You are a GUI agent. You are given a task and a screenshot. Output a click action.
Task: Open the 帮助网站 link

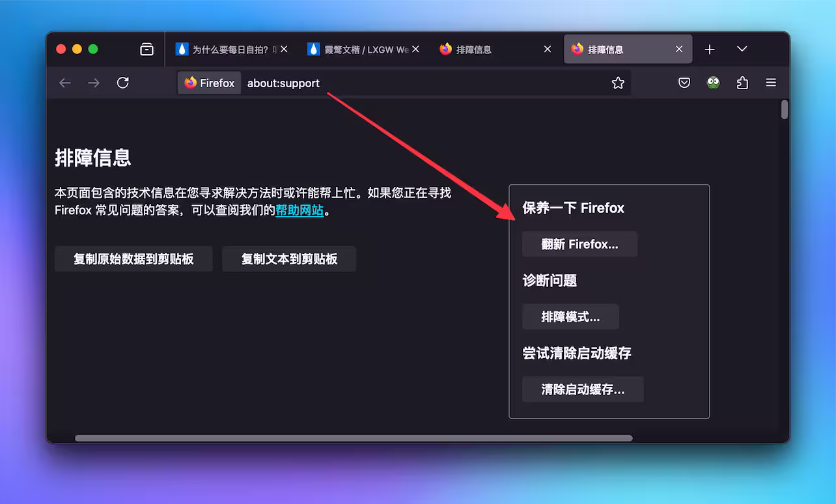pyautogui.click(x=300, y=210)
